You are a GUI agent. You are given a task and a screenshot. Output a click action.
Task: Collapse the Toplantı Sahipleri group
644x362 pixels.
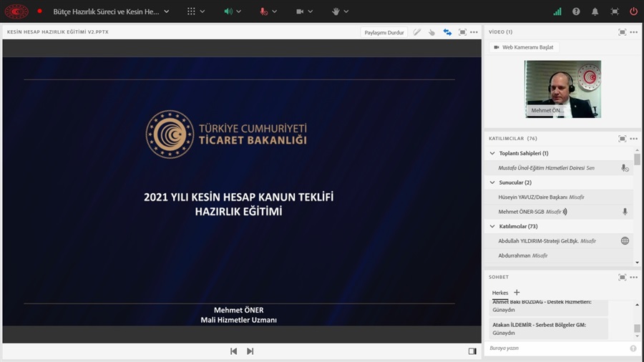492,153
